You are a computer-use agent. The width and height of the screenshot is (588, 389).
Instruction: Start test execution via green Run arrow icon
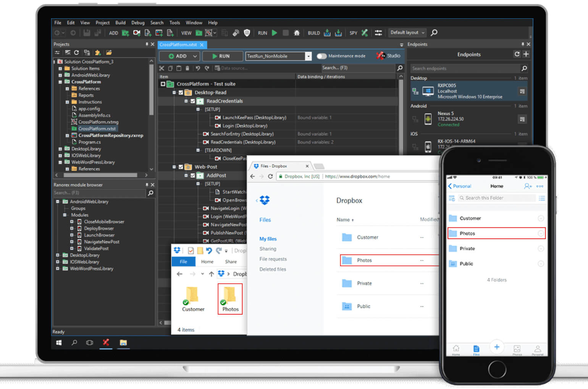click(x=275, y=33)
